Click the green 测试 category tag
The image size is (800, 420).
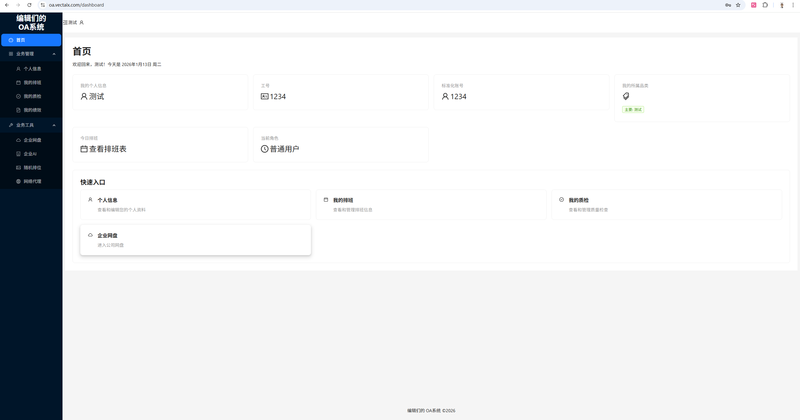633,110
